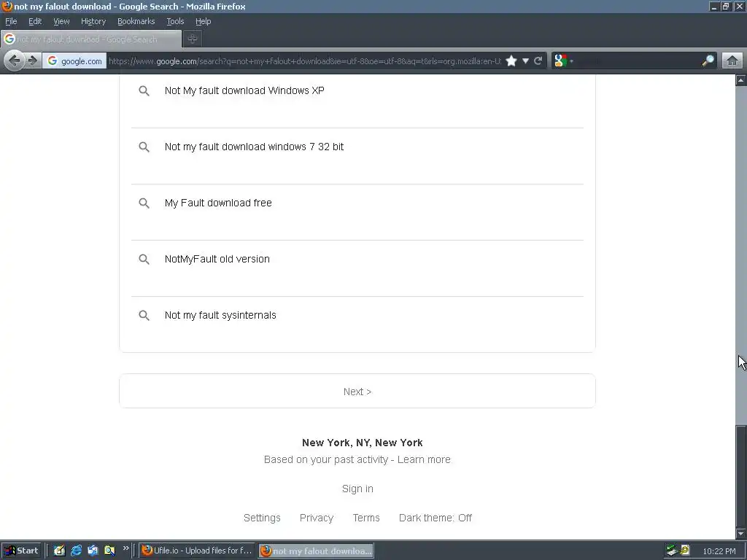
Task: Switch to 'not my falout downloa...' taskbar button
Action: click(317, 551)
